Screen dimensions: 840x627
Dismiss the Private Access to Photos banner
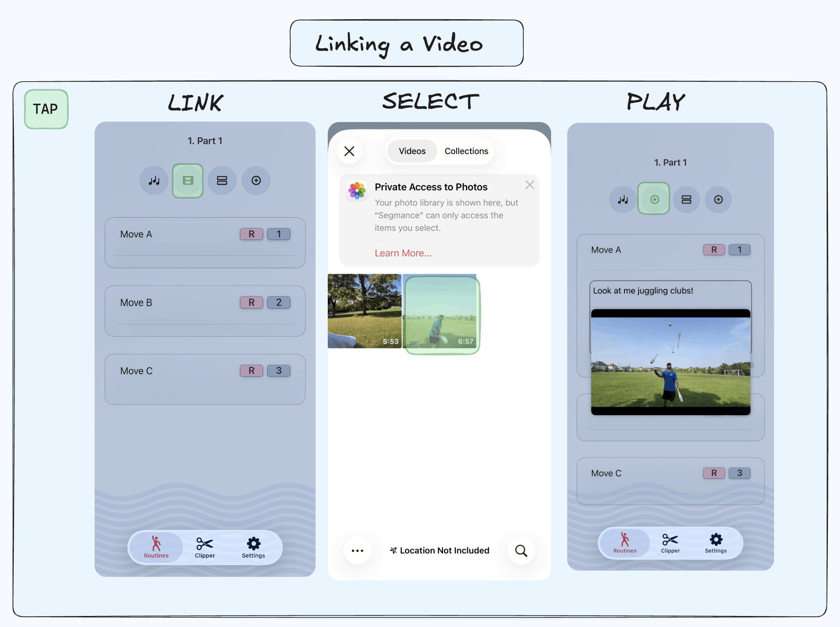[x=530, y=184]
